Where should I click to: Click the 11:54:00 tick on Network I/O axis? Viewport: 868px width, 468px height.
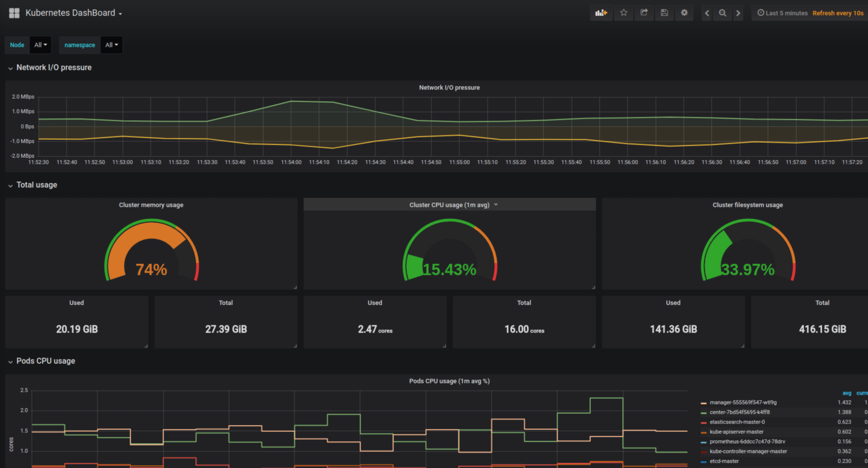tap(291, 162)
